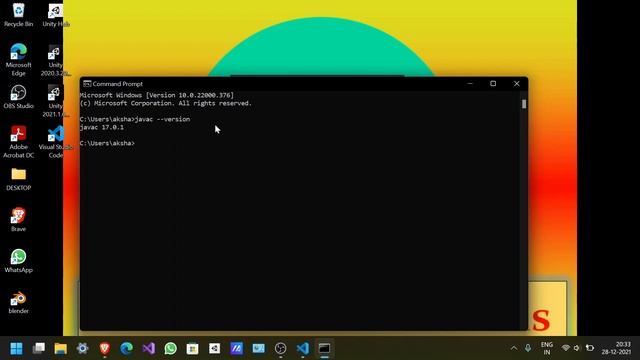Open Visual Studio from the taskbar
640x360 pixels.
coord(149,348)
